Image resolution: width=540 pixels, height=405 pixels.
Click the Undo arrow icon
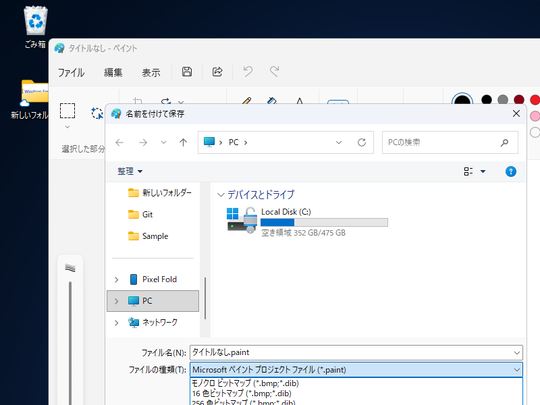point(248,72)
